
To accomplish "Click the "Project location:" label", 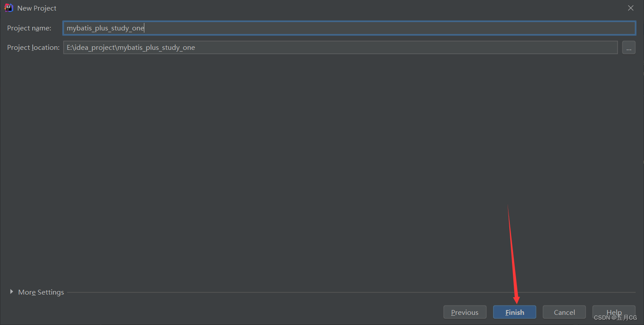I will tap(33, 48).
